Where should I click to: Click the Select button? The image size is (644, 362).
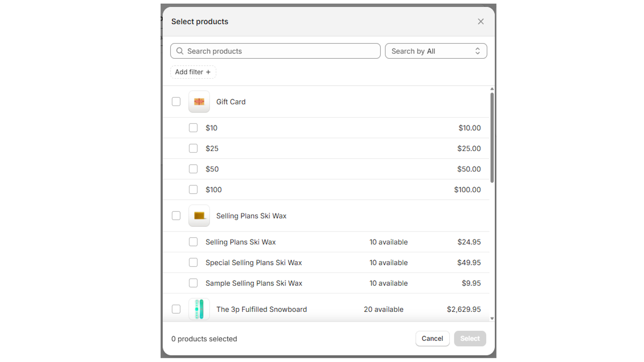pyautogui.click(x=470, y=338)
